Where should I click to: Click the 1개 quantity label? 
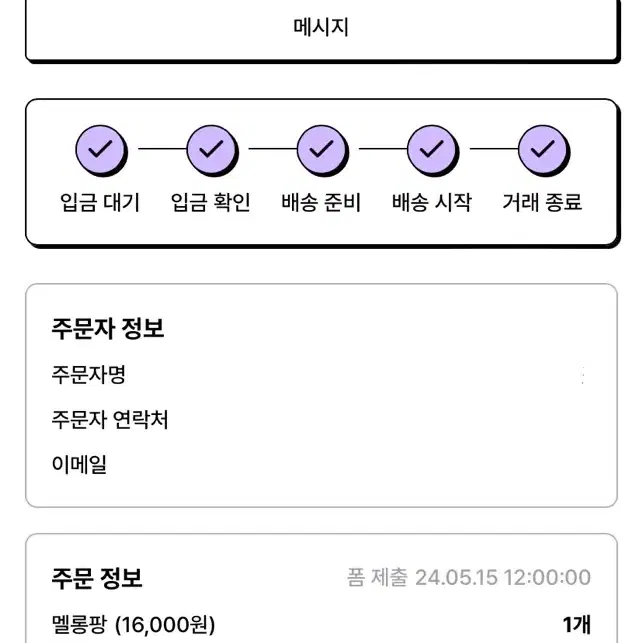coord(577,625)
